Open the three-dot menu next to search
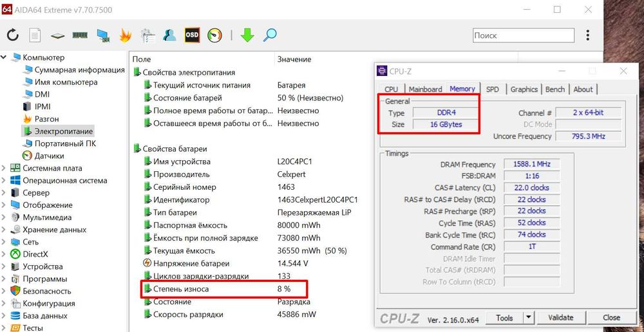Screen dimensions: 644x332 pyautogui.click(x=588, y=35)
